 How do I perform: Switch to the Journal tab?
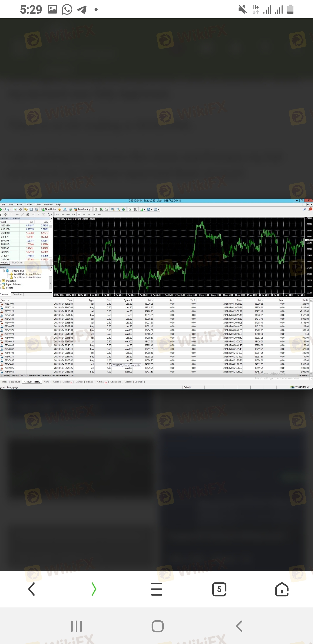tap(139, 382)
